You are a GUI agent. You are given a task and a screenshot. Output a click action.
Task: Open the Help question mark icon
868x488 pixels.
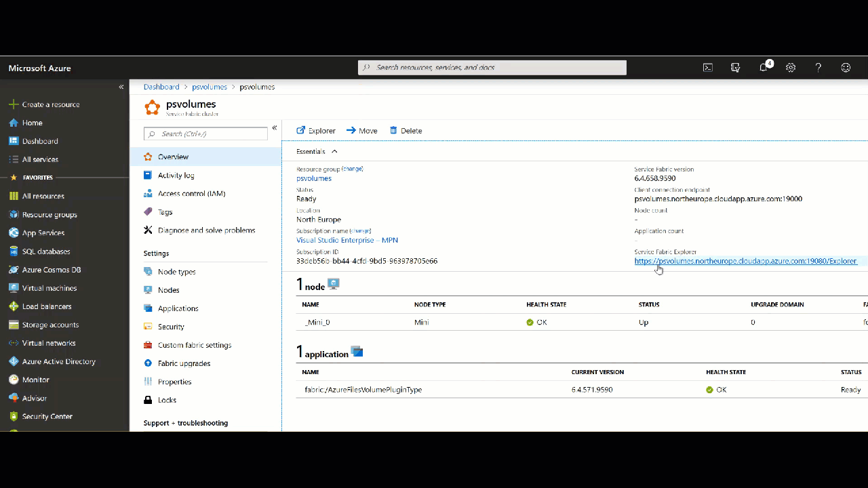click(818, 68)
